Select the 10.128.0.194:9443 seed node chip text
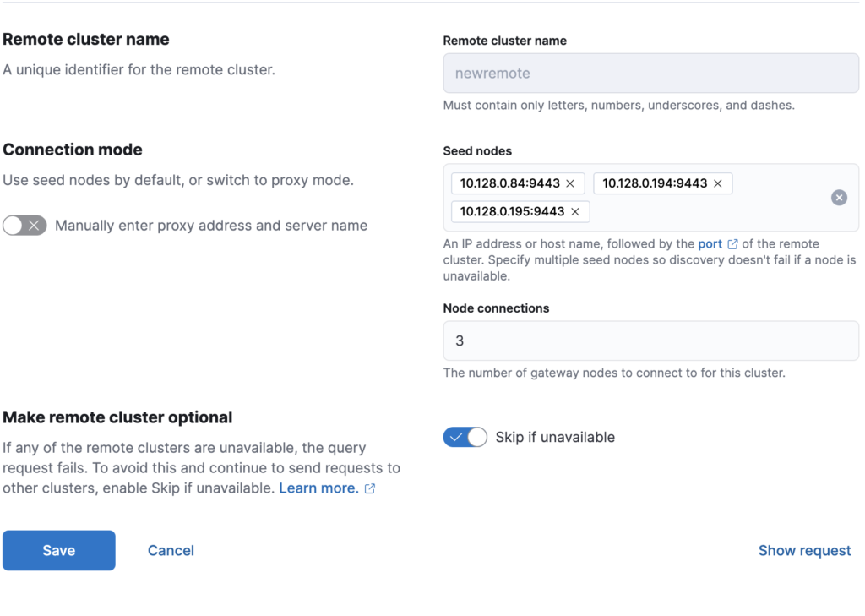Screen dimensions: 865x616 pyautogui.click(x=655, y=183)
